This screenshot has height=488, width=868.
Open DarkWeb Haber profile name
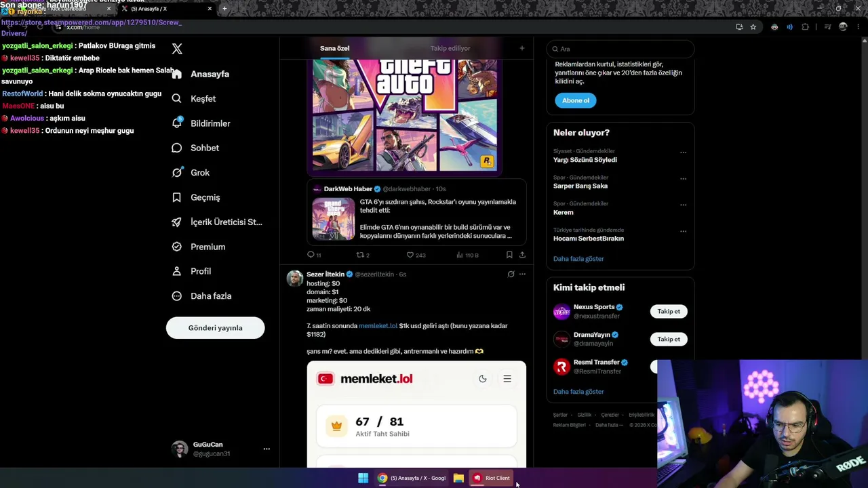click(x=348, y=189)
